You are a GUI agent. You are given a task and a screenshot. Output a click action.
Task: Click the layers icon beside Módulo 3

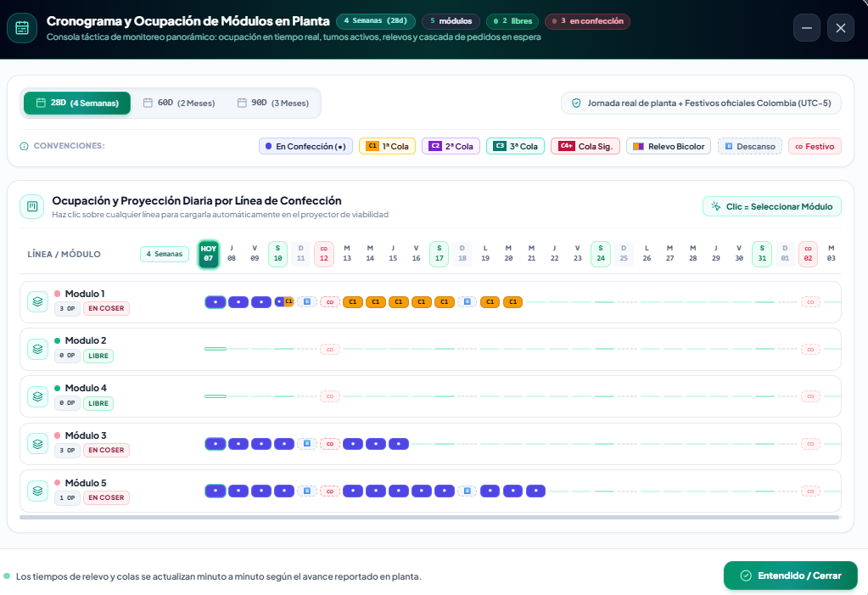click(37, 444)
